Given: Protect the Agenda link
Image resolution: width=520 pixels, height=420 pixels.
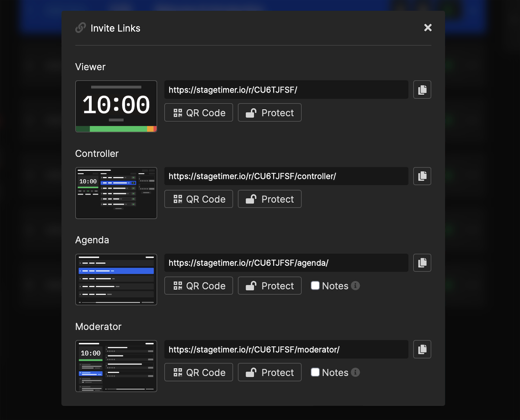Looking at the screenshot, I should pyautogui.click(x=270, y=286).
